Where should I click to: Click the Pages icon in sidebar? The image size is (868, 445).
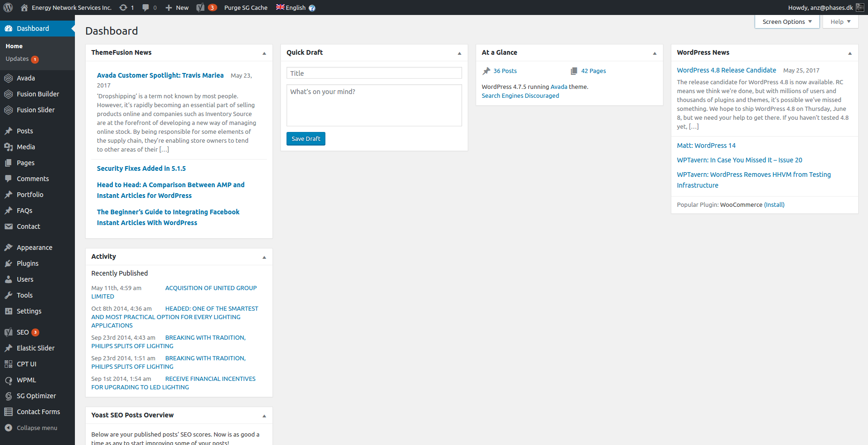8,163
